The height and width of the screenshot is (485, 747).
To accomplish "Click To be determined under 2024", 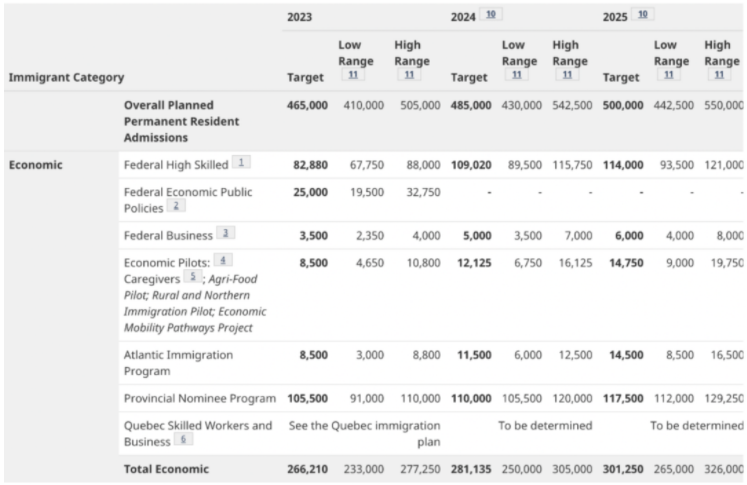I will 545,425.
